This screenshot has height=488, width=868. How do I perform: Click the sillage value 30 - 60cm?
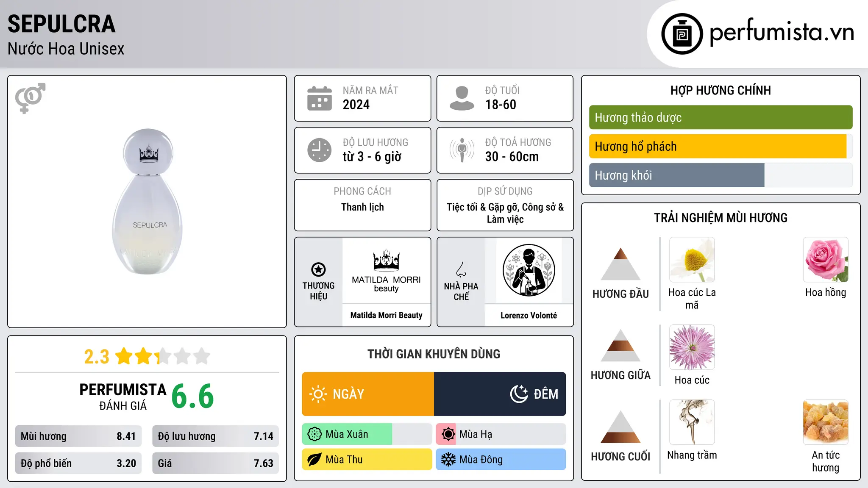(512, 157)
